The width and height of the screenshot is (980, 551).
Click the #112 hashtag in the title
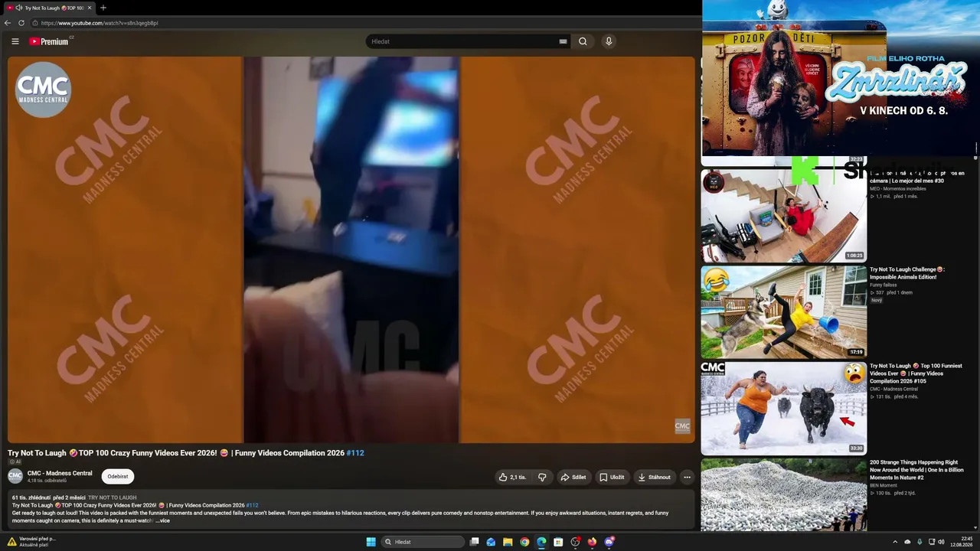355,453
